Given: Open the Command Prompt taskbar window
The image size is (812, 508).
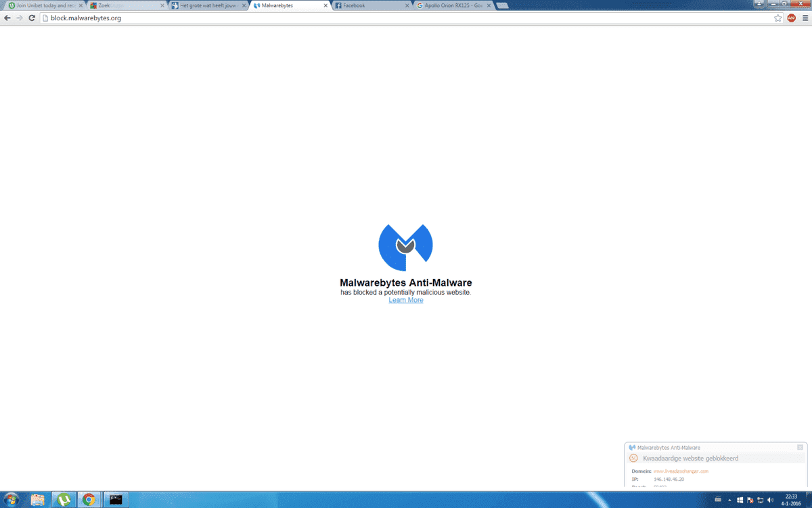Looking at the screenshot, I should pos(116,500).
